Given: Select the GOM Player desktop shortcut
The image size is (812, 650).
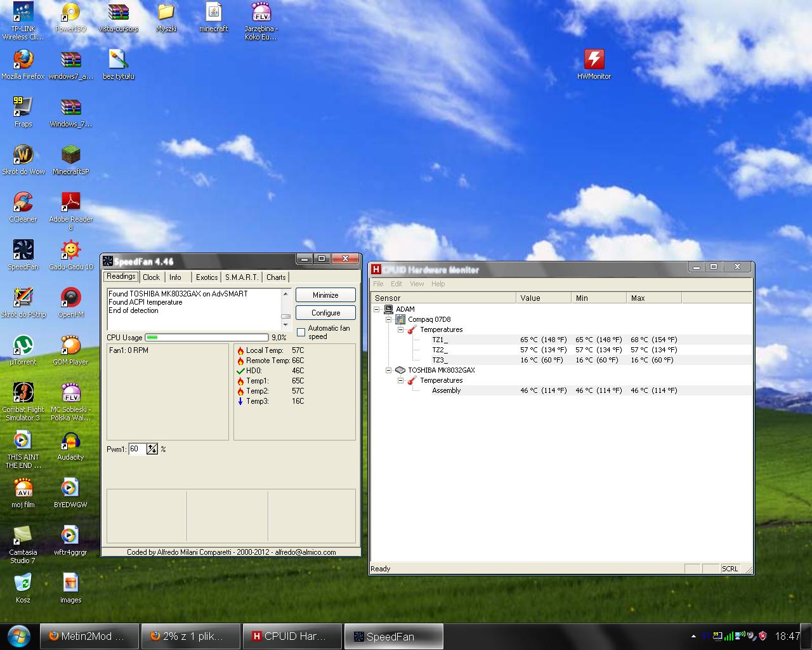Looking at the screenshot, I should [70, 350].
